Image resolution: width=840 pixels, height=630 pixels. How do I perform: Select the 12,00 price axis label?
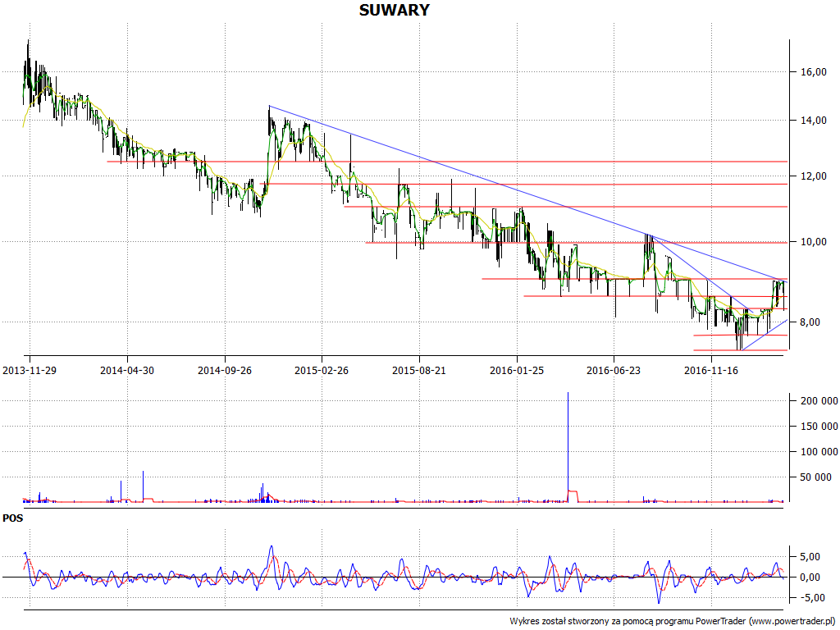pos(813,176)
